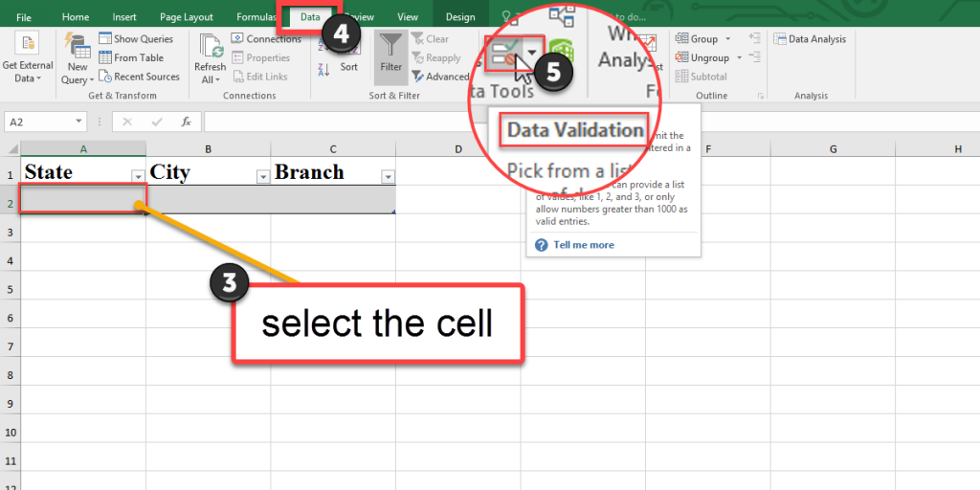Open the Group dropdown arrow
The image size is (980, 490).
(727, 38)
